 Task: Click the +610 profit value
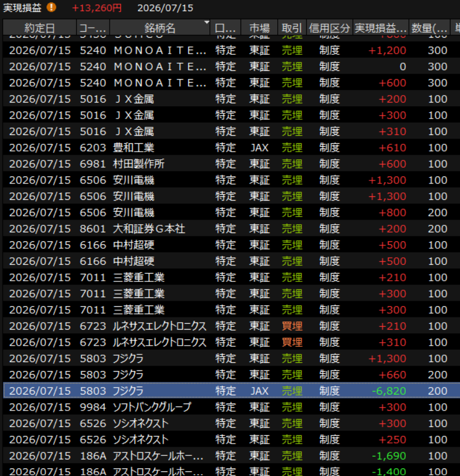[x=392, y=147]
